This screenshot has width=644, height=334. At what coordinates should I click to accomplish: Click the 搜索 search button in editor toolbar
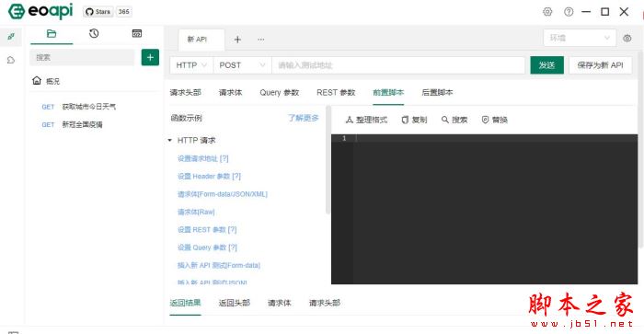pyautogui.click(x=454, y=120)
